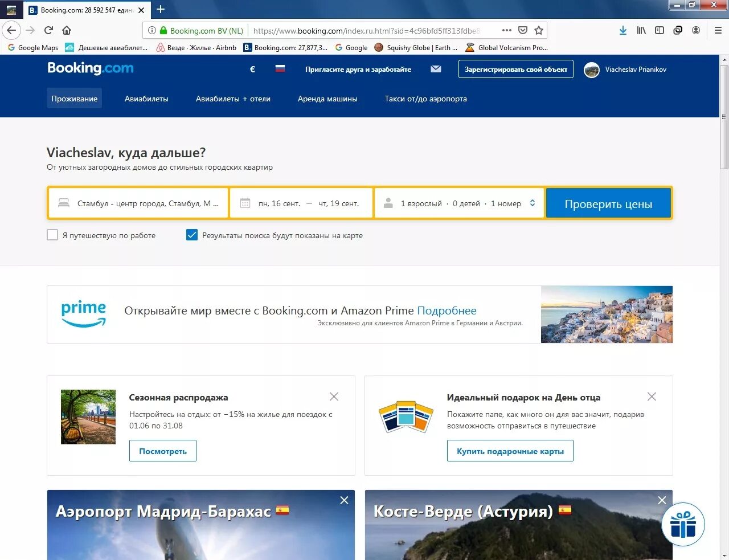Screen dimensions: 729x560
Task: Click the gift cards illustration
Action: pos(406,416)
